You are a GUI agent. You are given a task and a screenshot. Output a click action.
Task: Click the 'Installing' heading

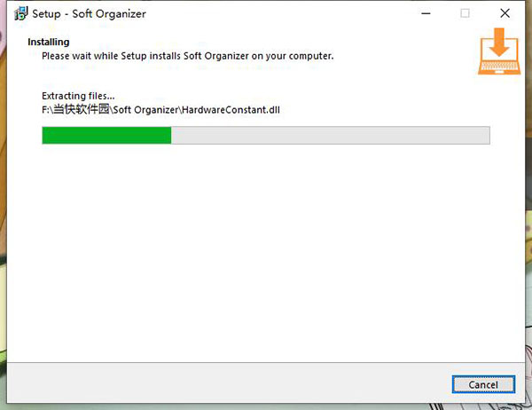tap(49, 42)
